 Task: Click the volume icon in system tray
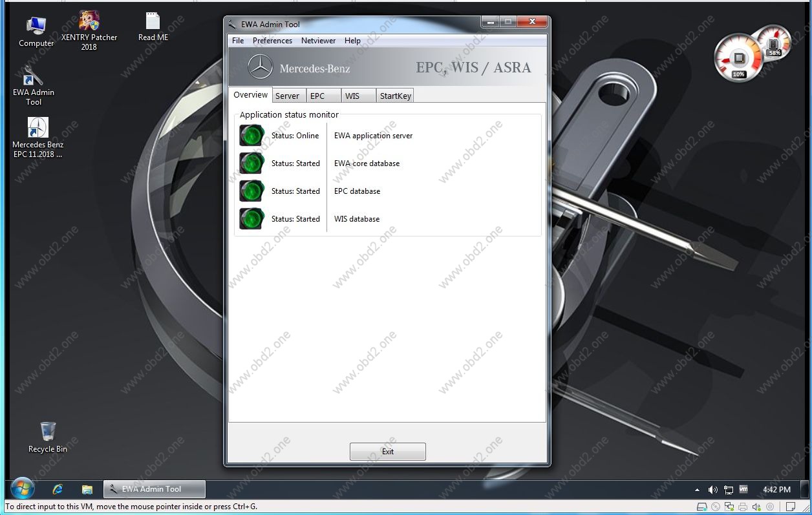pyautogui.click(x=713, y=490)
